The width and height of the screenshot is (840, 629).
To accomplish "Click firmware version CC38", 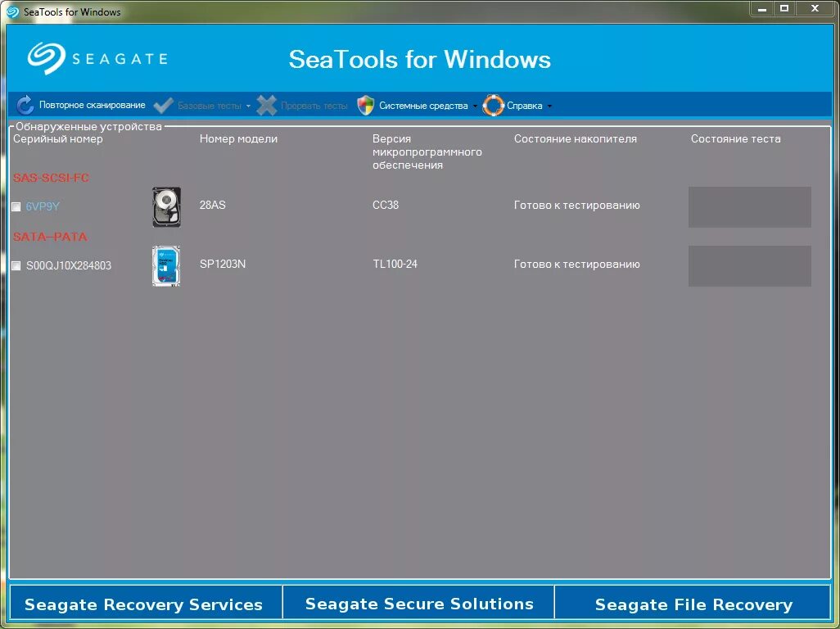I will (385, 206).
